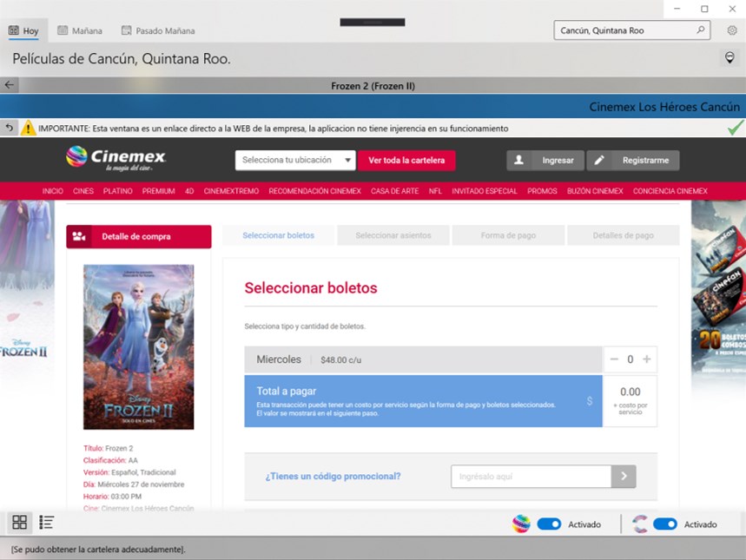Image resolution: width=746 pixels, height=560 pixels.
Task: Switch to list view icon
Action: tap(46, 523)
